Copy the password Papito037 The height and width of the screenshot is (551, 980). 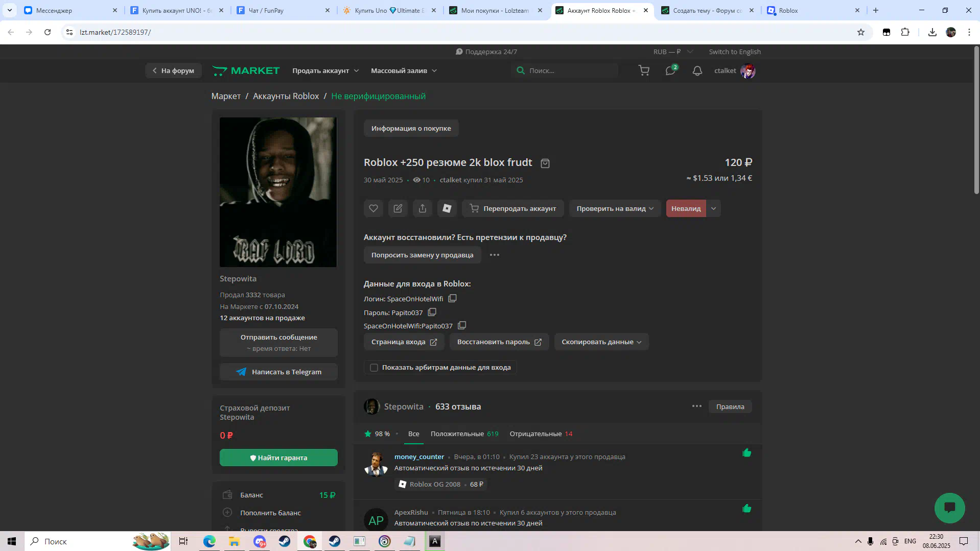point(432,312)
